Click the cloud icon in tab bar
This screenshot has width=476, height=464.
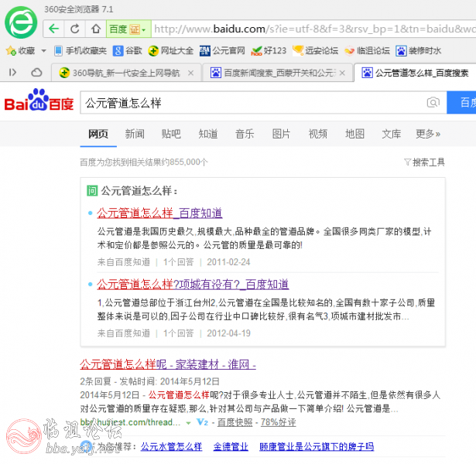pos(36,73)
